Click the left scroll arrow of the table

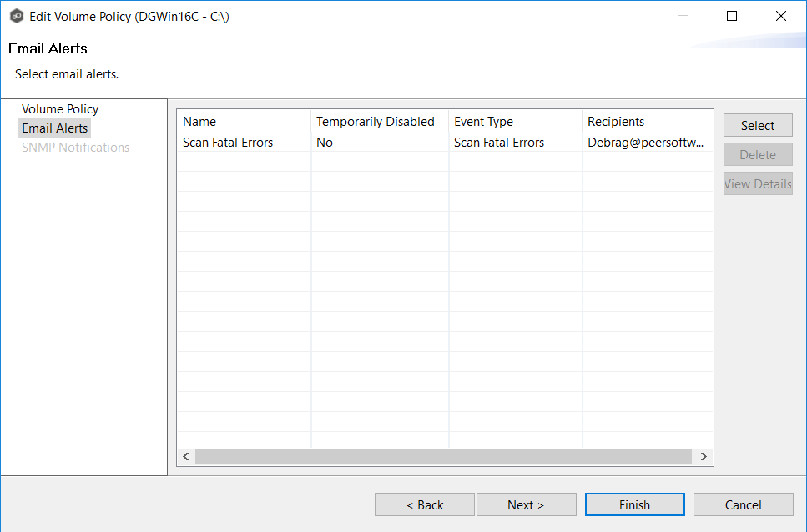(186, 457)
